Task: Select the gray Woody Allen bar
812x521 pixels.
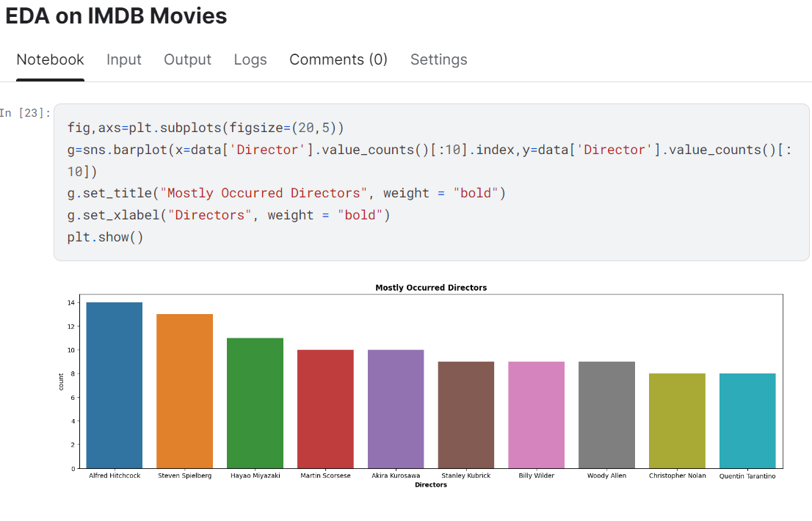Action: [607, 415]
